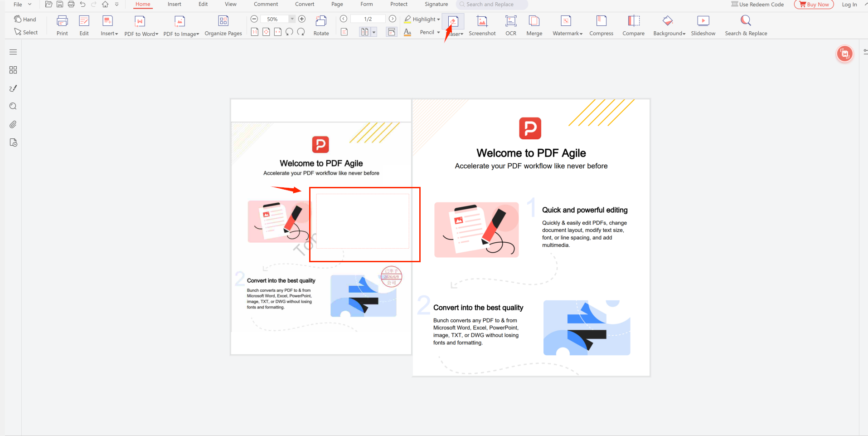This screenshot has height=436, width=868.
Task: Click the Rotate pages button
Action: (x=321, y=25)
